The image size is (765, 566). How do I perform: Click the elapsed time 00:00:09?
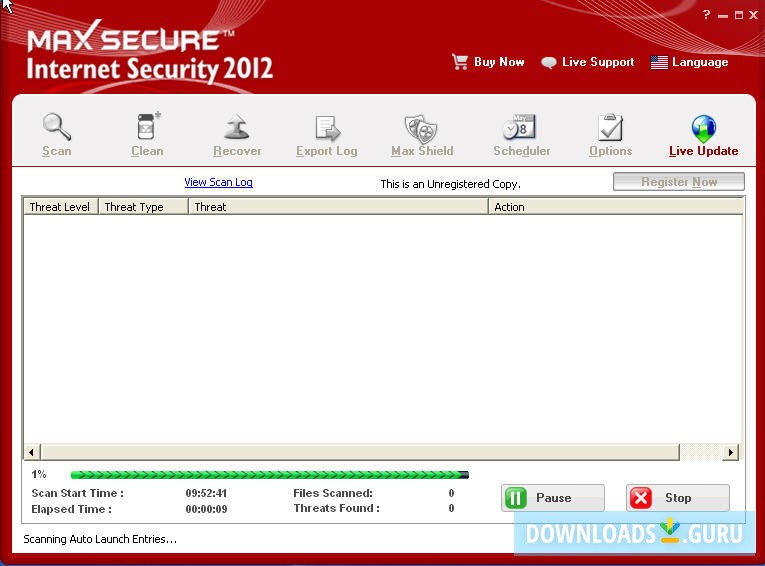click(x=206, y=509)
